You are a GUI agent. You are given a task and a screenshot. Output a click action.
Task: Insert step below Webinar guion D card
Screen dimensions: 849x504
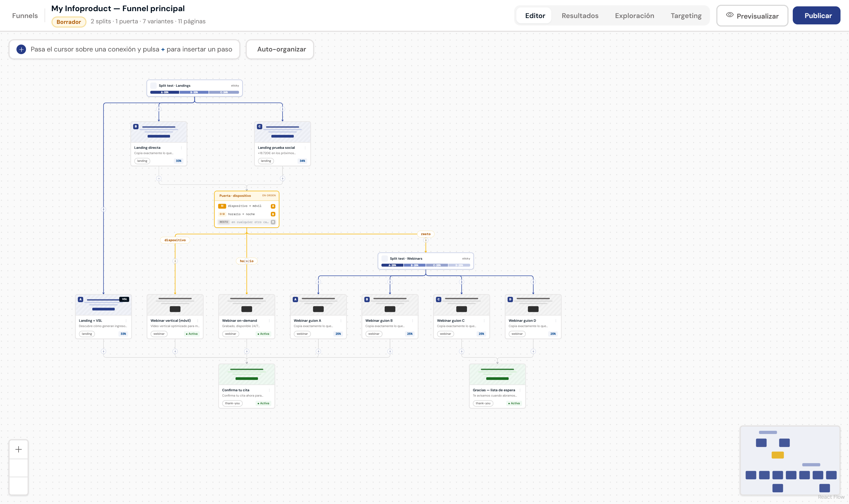[x=533, y=351]
